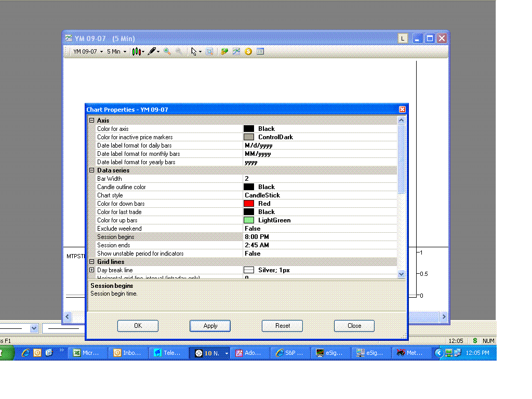Click the Reset button

(282, 326)
